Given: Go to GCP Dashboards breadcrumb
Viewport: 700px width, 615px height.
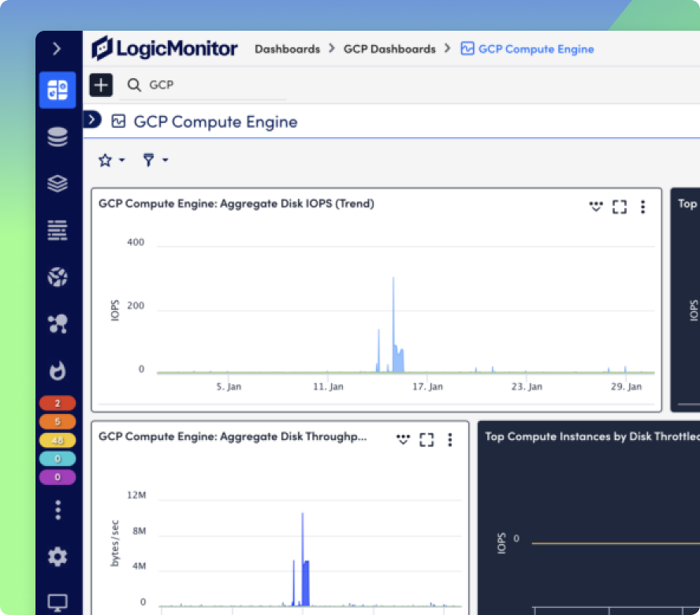Looking at the screenshot, I should tap(389, 49).
